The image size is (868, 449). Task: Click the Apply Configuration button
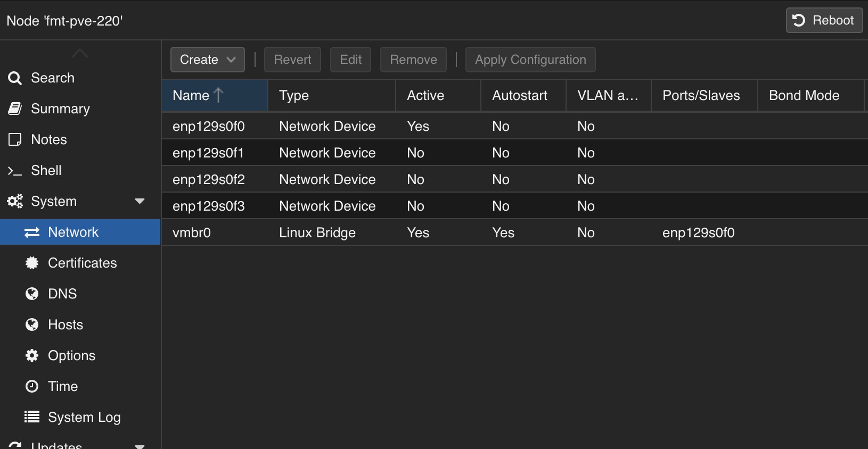(x=530, y=60)
